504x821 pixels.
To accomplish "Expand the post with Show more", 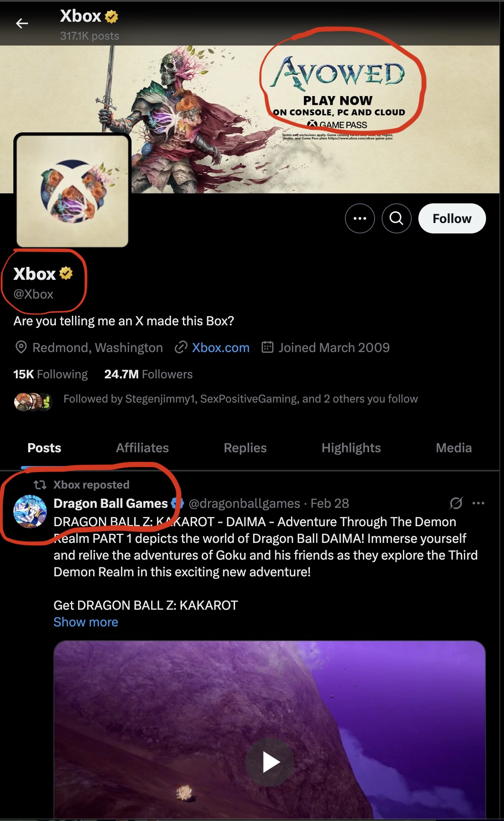I will click(85, 622).
